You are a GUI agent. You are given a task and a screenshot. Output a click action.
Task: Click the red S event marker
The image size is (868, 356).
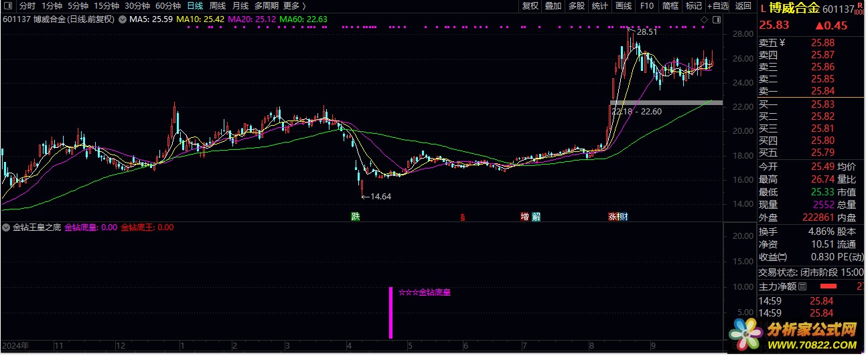[462, 217]
